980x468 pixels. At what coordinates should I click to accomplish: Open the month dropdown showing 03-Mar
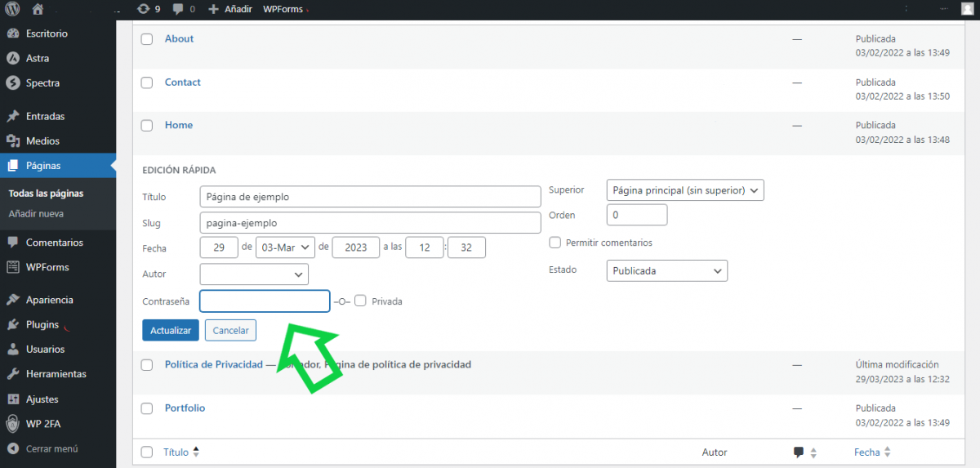[x=285, y=247]
